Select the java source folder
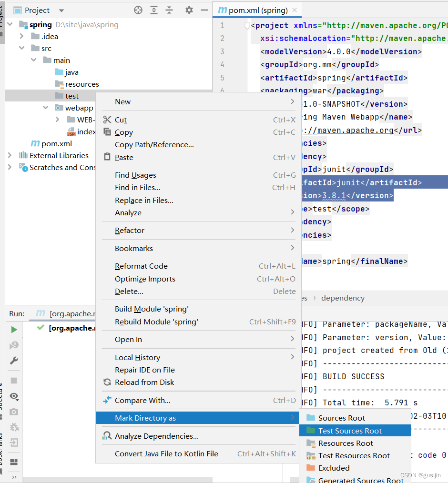448x483 pixels. pyautogui.click(x=67, y=72)
